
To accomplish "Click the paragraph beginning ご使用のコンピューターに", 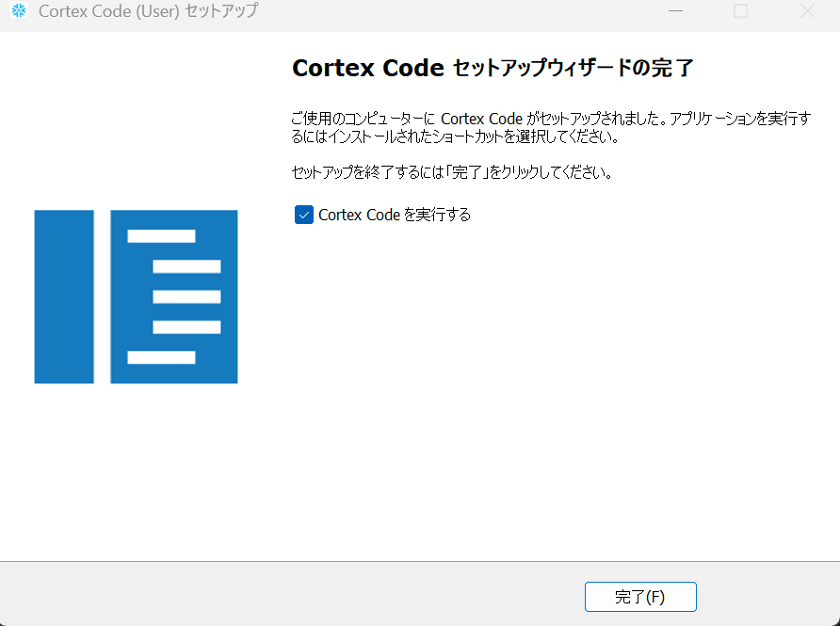I will pyautogui.click(x=551, y=127).
